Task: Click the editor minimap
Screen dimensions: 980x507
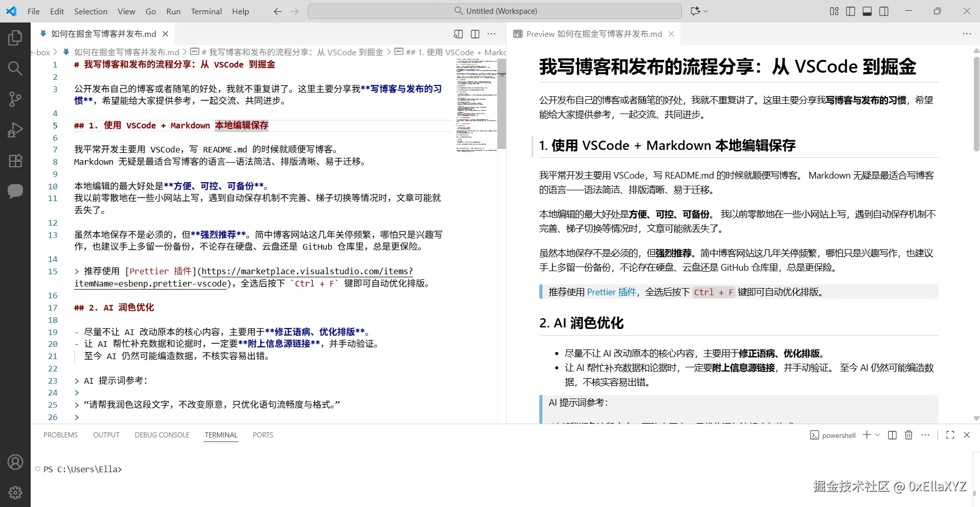Action: coord(476,105)
